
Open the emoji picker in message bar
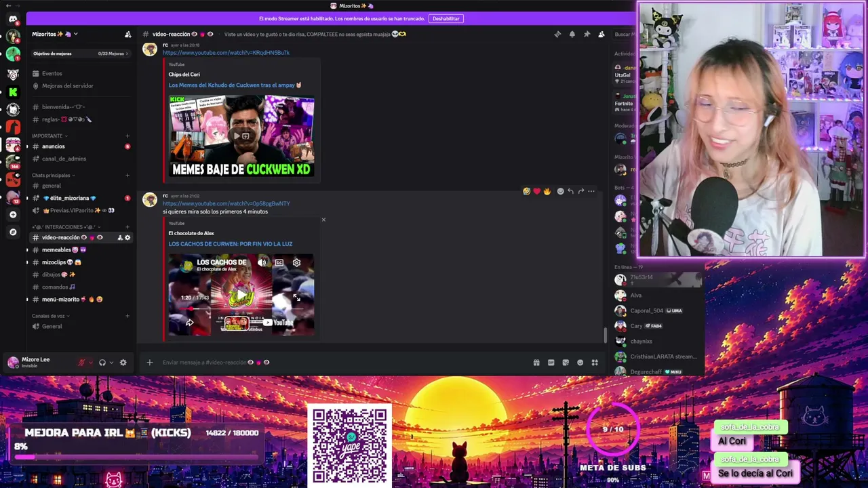coord(580,363)
